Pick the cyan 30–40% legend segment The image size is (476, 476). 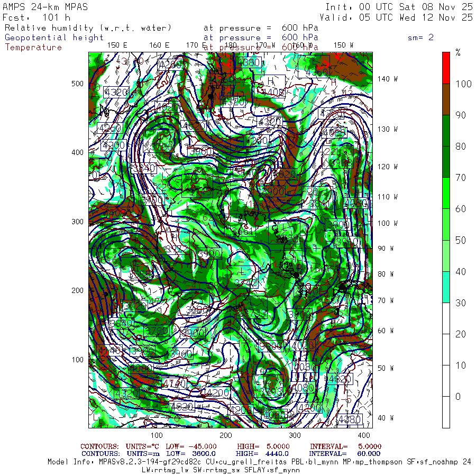446,287
